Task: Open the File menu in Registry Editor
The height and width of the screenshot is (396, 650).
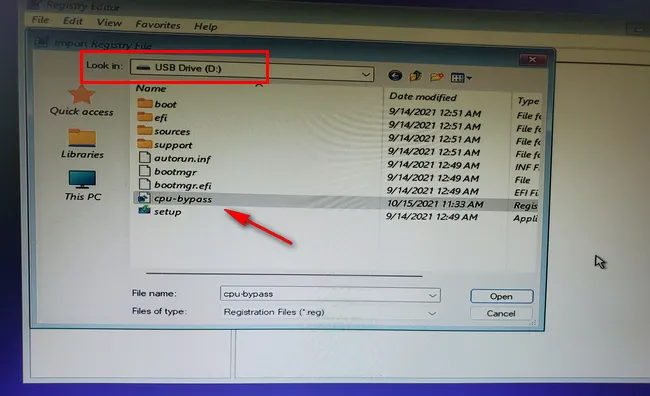Action: point(40,20)
